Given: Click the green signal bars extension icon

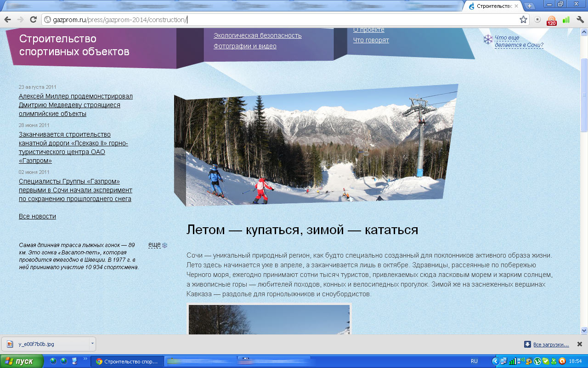Looking at the screenshot, I should [566, 20].
